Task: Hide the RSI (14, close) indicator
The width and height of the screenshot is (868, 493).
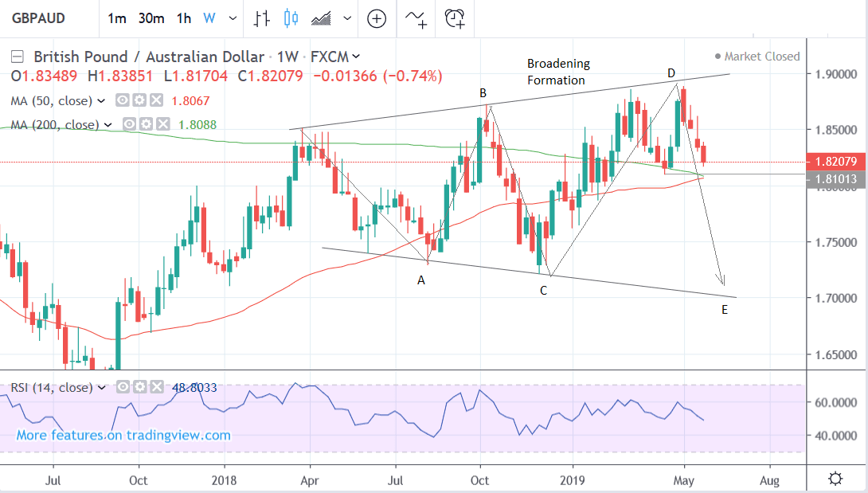Action: coord(123,388)
